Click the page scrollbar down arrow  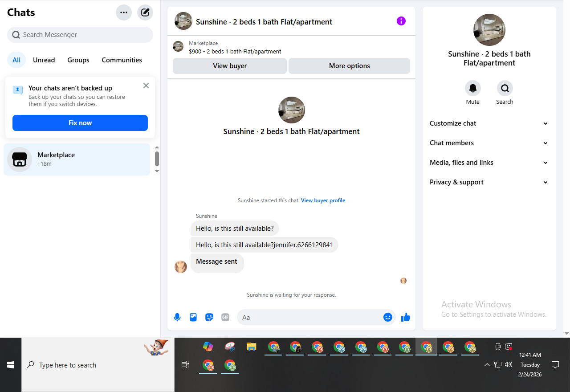pos(566,333)
